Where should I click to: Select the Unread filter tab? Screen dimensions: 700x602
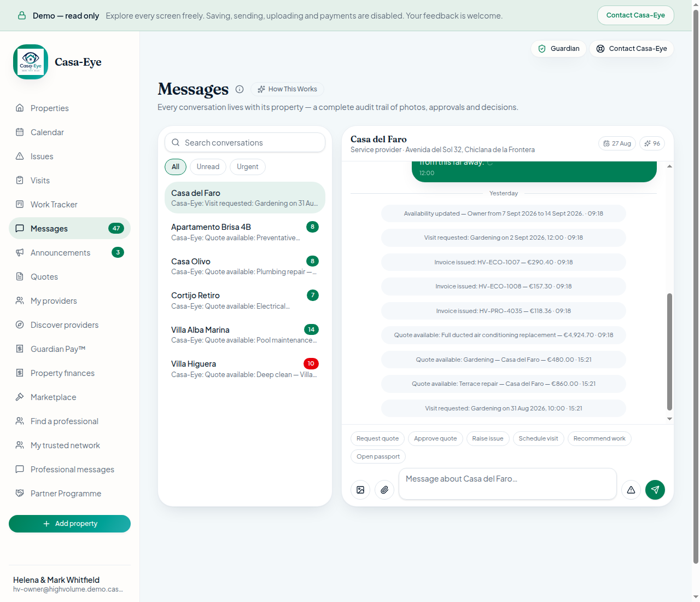208,167
